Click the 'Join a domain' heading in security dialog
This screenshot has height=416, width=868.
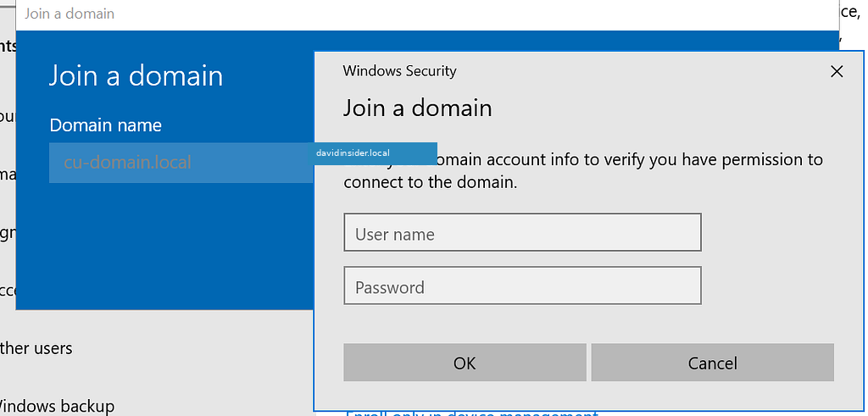[417, 108]
